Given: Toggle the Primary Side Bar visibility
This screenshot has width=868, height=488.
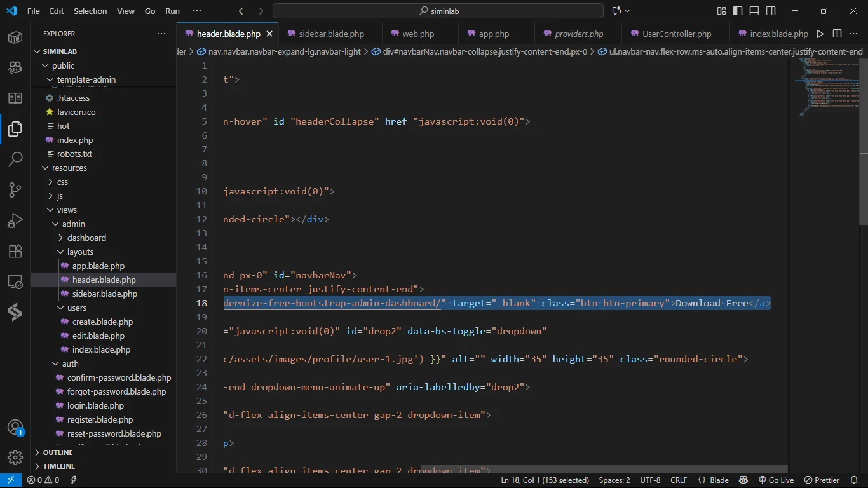Looking at the screenshot, I should tap(738, 11).
